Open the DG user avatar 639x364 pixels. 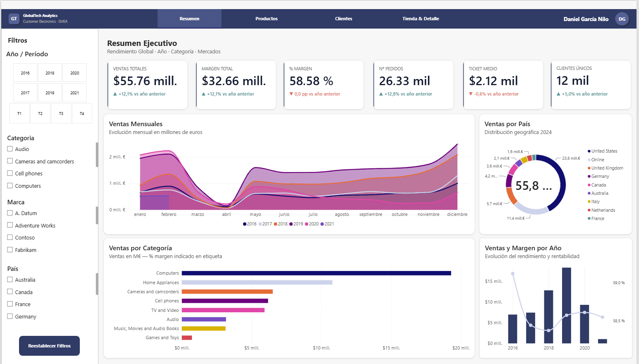coord(622,19)
